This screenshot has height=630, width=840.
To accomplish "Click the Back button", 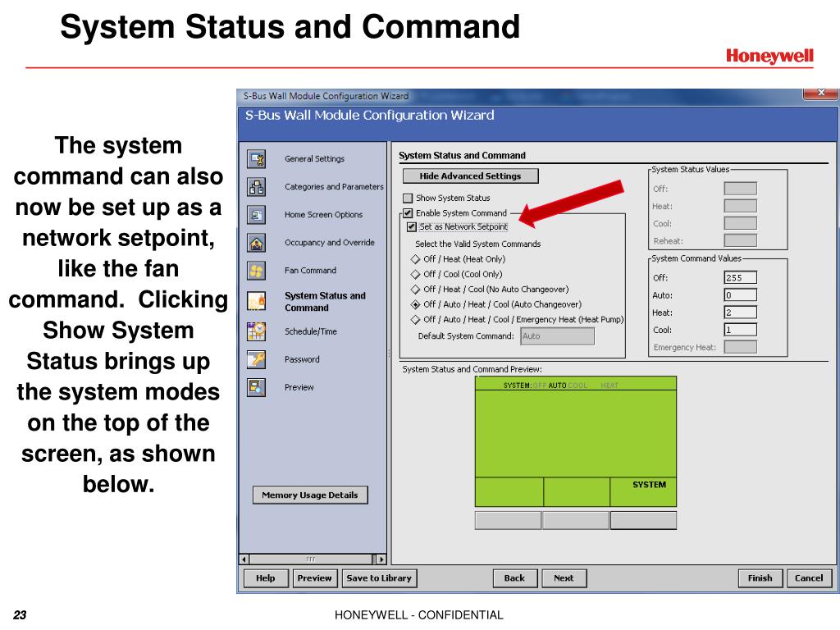I will point(514,578).
